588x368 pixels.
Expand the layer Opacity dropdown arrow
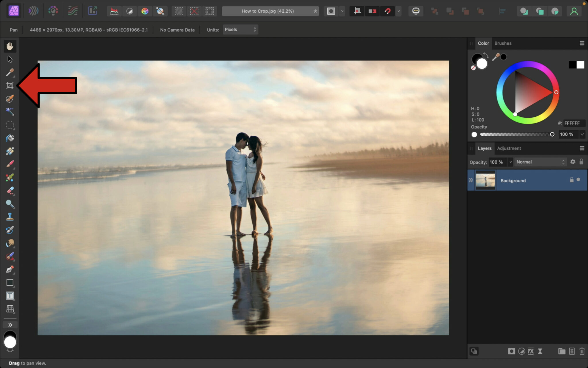click(x=510, y=162)
